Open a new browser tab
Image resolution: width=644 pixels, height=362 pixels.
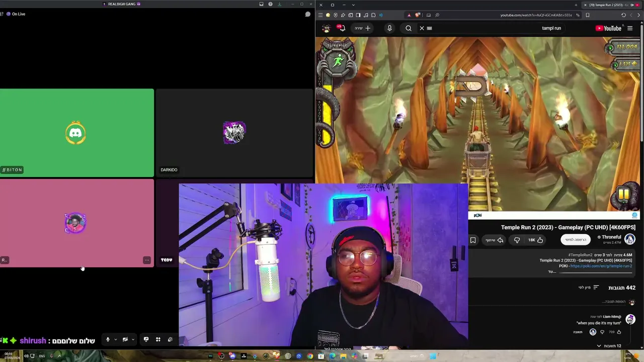pyautogui.click(x=576, y=5)
